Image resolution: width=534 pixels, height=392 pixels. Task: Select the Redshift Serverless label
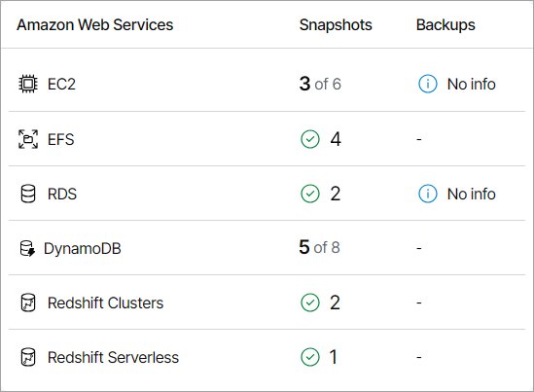click(x=113, y=358)
